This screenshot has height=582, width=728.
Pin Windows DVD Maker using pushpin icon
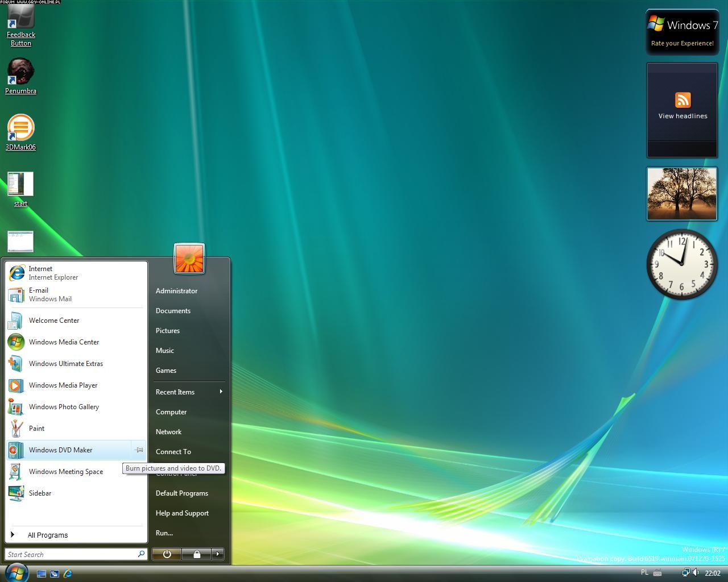point(139,450)
